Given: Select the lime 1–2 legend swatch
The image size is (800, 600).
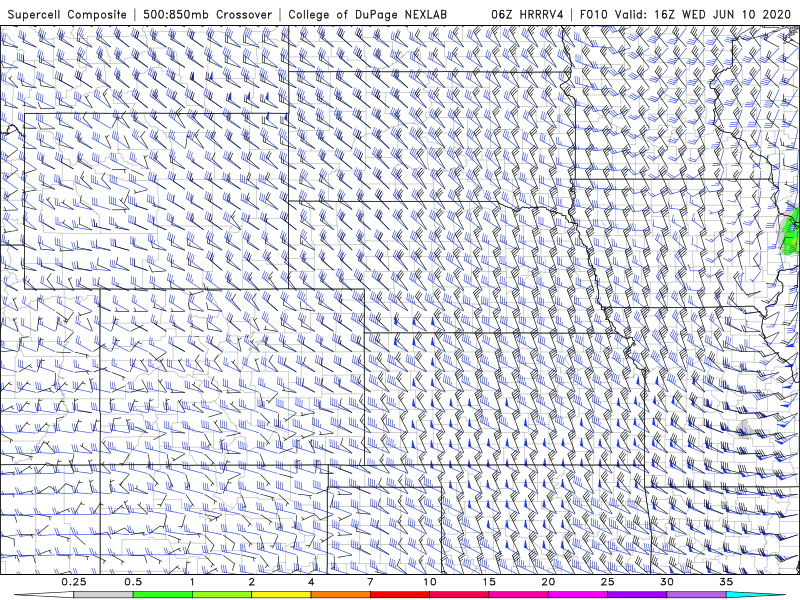Looking at the screenshot, I should coord(222,595).
